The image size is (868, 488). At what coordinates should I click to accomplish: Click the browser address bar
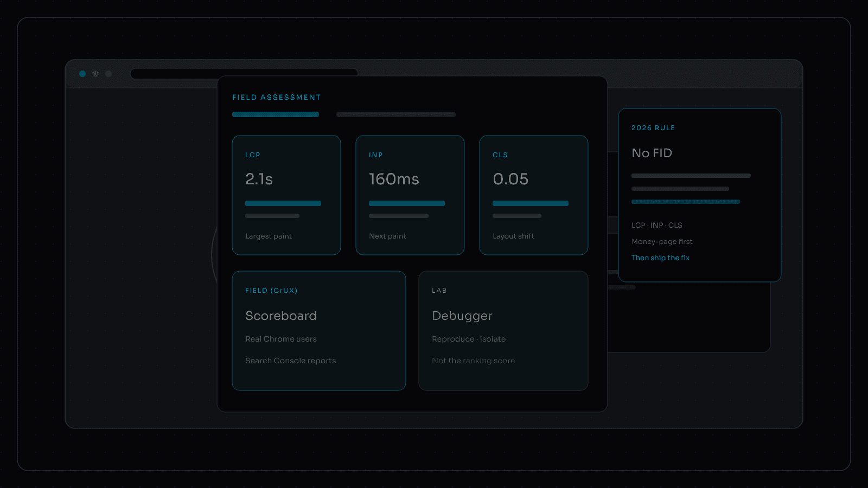[244, 73]
